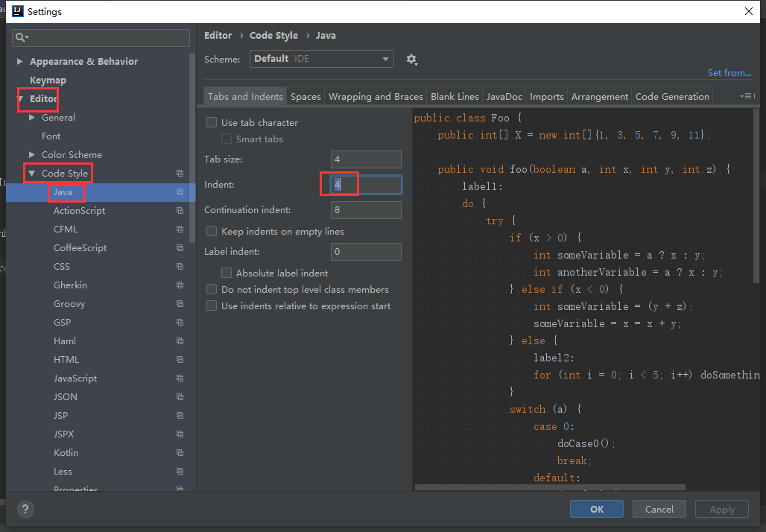This screenshot has width=766, height=532.
Task: Open the scheme actions gear menu
Action: (x=411, y=60)
